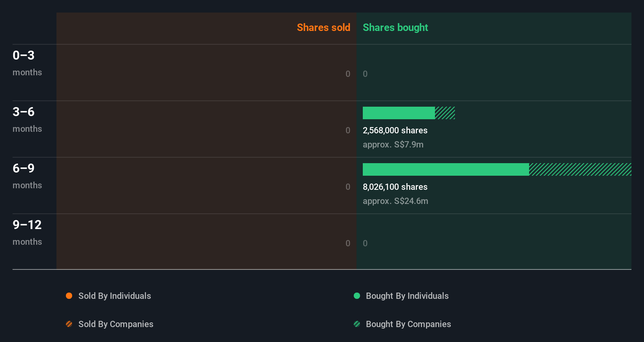Click the approx. S$24.6m value text

(x=395, y=201)
